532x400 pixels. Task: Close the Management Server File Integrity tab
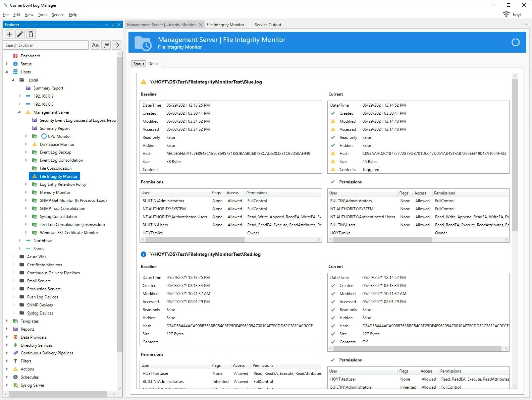[201, 24]
